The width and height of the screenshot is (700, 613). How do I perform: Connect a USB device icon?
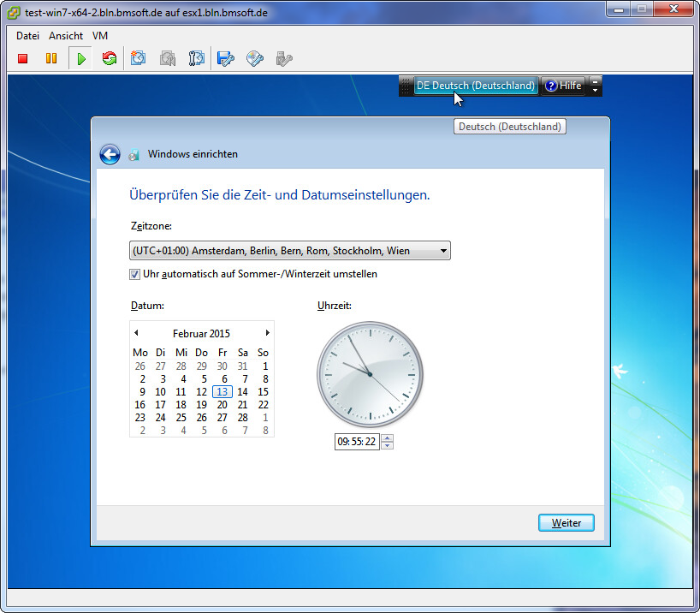click(284, 58)
